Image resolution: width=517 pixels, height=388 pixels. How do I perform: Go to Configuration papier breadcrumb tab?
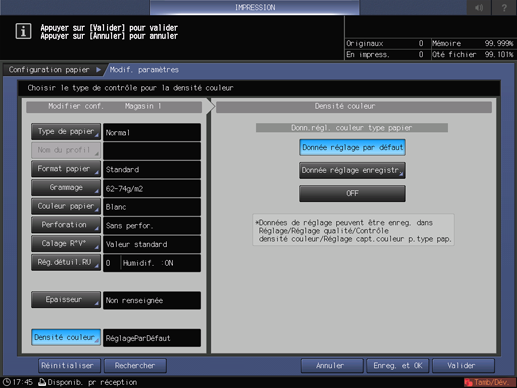49,70
